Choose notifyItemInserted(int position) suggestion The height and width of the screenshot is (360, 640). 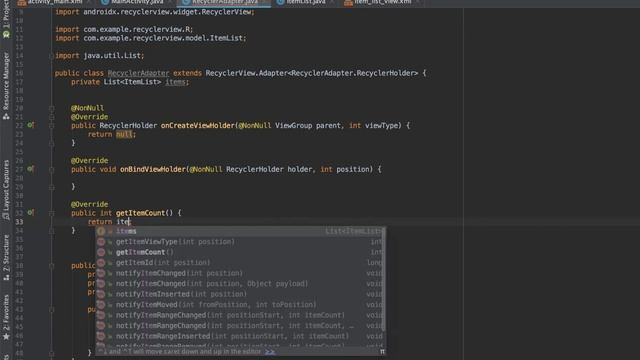pos(240,294)
